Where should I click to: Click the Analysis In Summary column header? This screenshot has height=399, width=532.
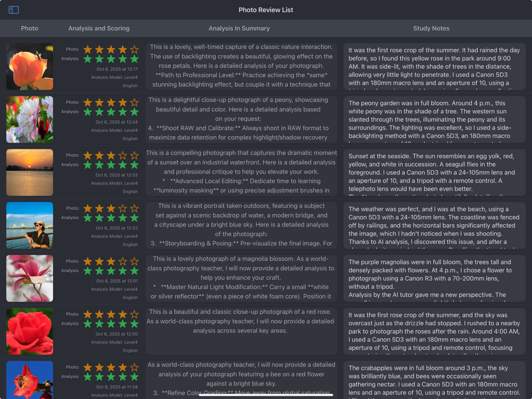(239, 29)
